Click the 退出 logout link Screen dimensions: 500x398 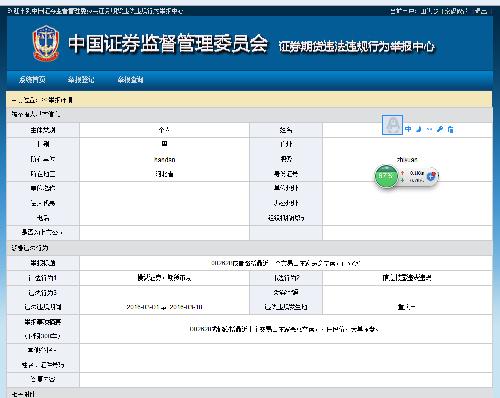(481, 11)
